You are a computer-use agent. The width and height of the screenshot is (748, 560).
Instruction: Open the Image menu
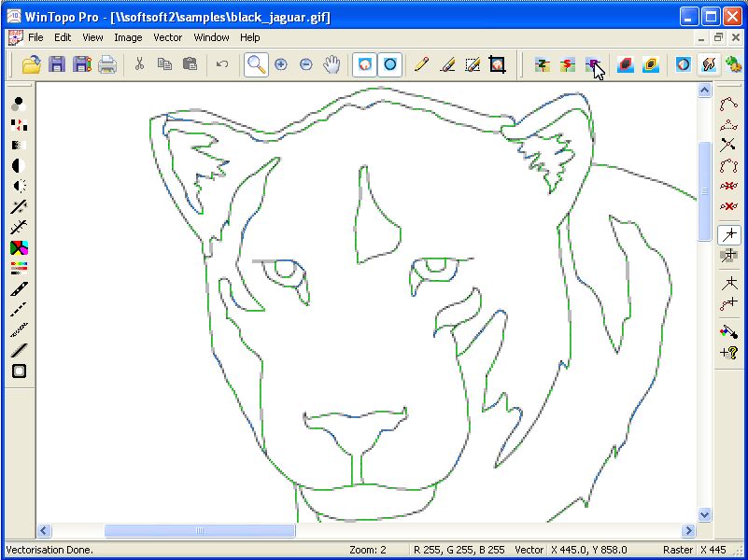click(x=128, y=37)
